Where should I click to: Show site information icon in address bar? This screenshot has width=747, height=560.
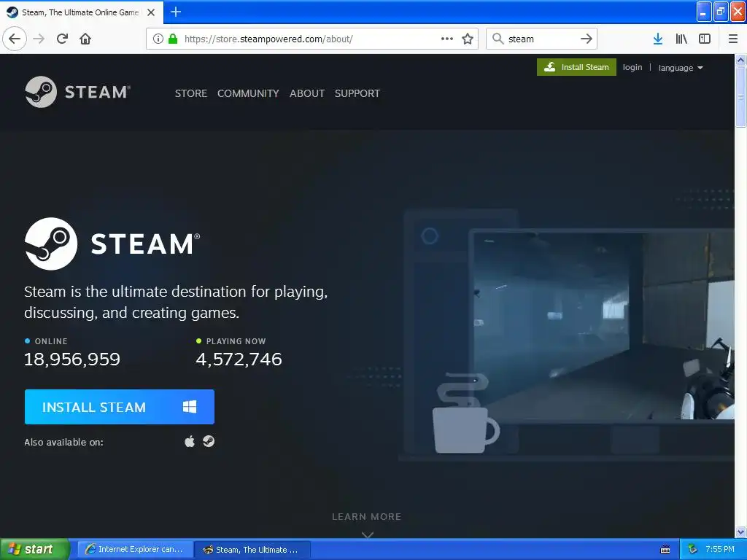(x=158, y=39)
